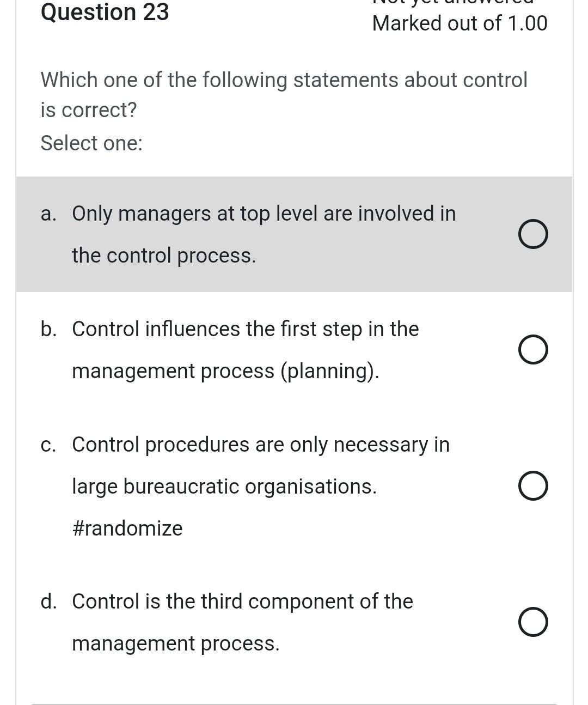Click the #randomize text
Viewport: 588px width, 705px height.
[127, 527]
